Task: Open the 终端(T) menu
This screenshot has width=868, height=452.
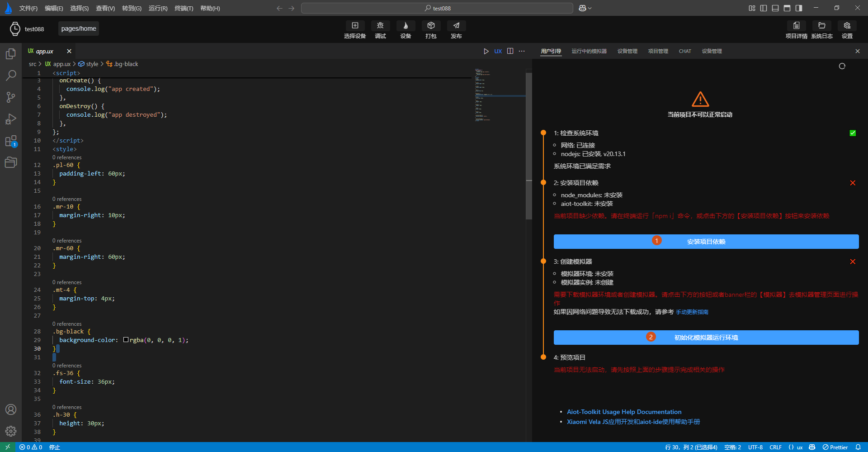Action: coord(184,8)
